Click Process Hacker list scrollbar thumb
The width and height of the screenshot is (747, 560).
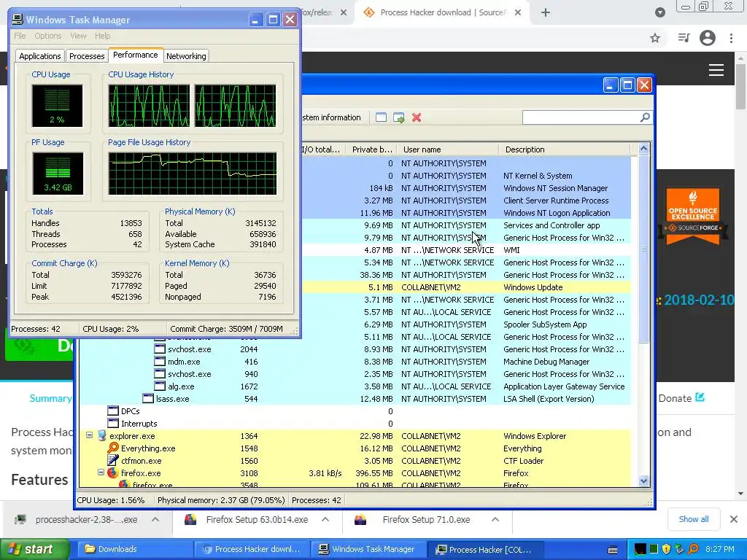(643, 249)
